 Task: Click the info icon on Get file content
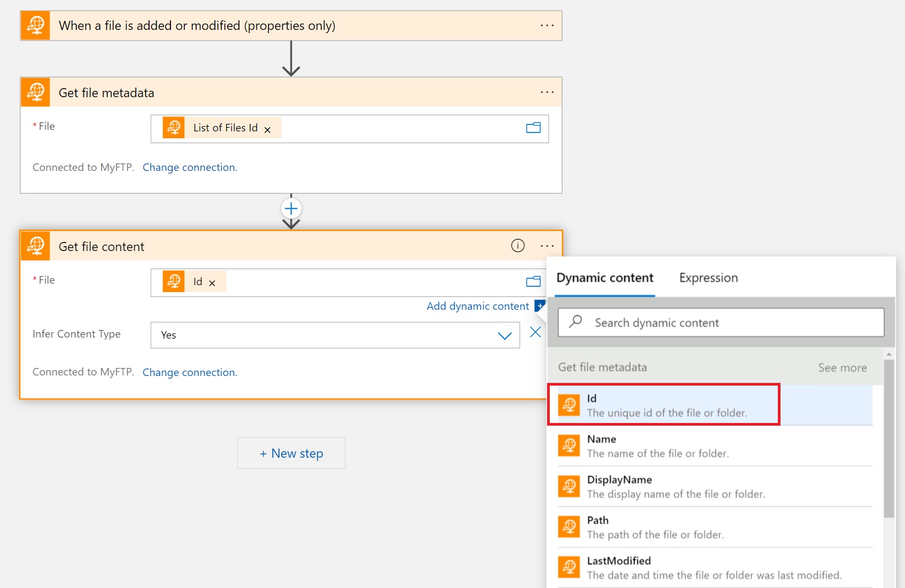pyautogui.click(x=517, y=246)
